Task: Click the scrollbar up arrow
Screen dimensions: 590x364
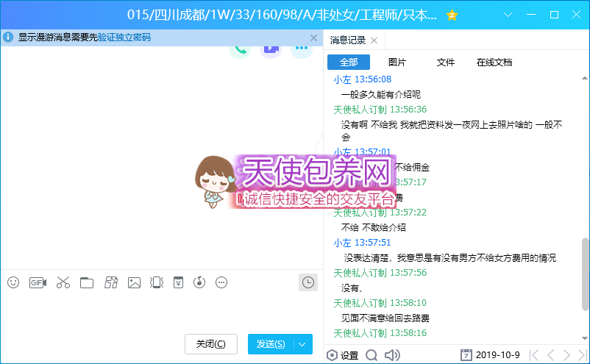Action: 585,78
